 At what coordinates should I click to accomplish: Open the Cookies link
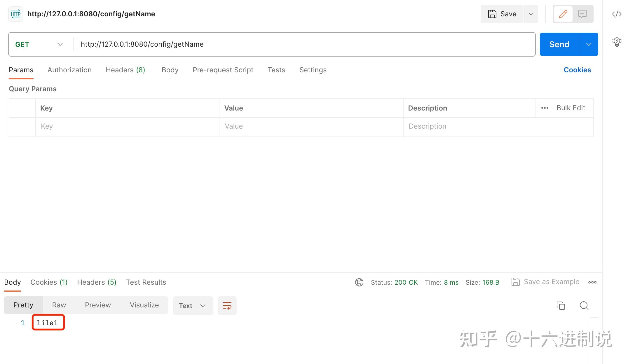click(577, 70)
